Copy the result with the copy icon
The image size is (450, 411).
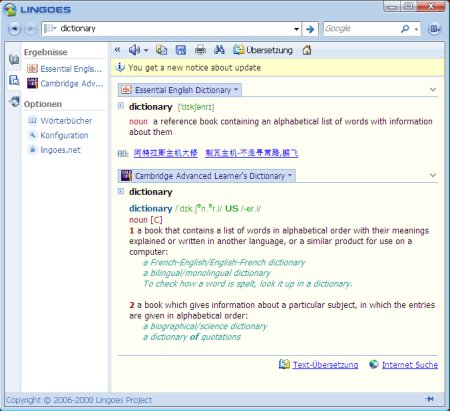pos(162,50)
